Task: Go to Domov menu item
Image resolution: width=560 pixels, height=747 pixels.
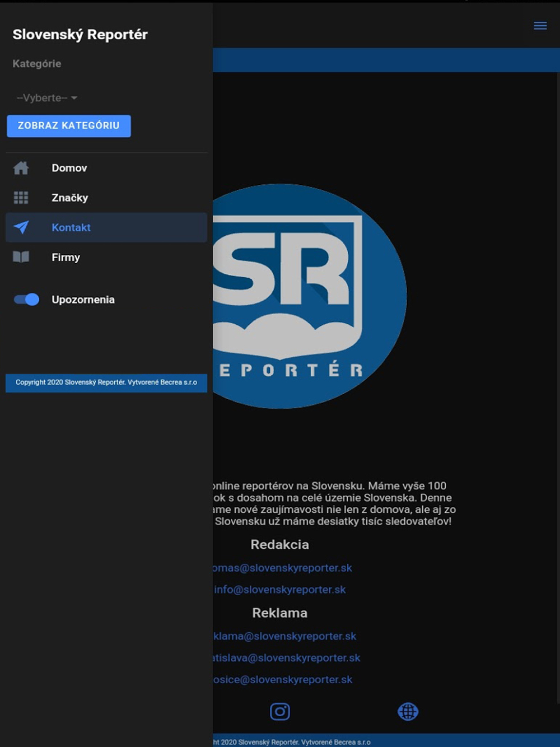Action: (106, 168)
